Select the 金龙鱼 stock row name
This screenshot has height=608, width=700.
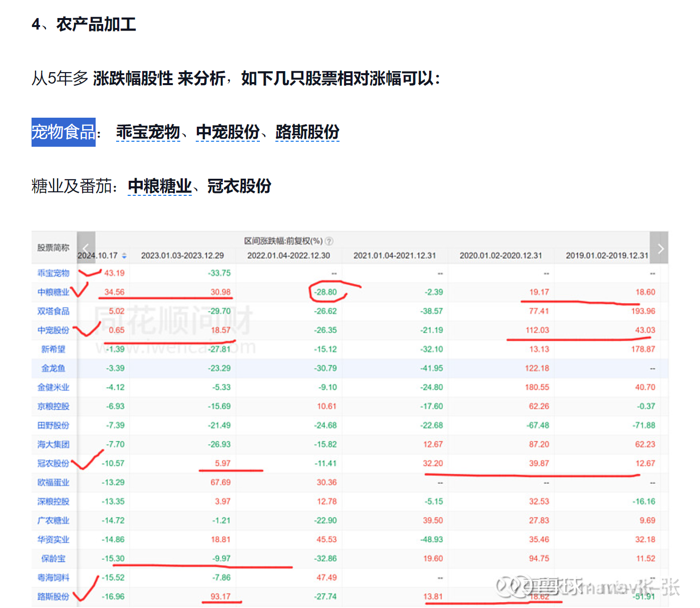coord(54,368)
